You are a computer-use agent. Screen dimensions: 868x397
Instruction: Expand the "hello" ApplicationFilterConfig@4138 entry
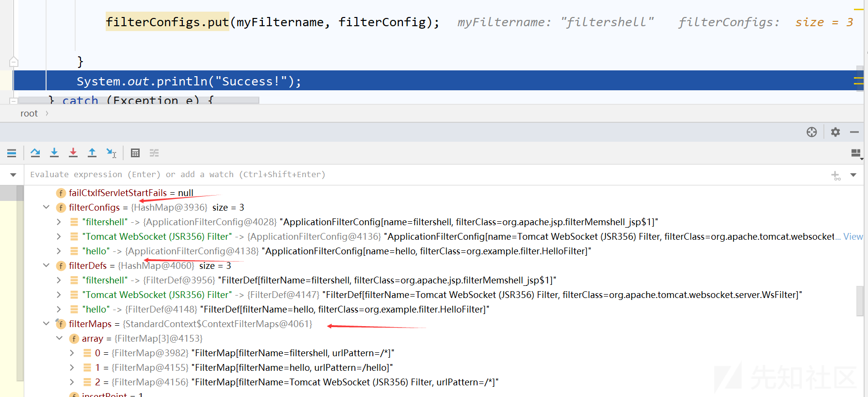(59, 251)
